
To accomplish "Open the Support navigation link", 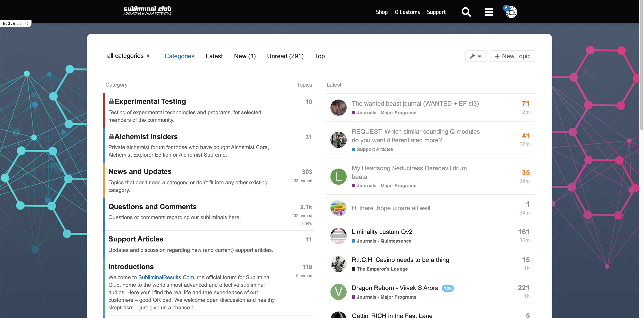I will pos(436,12).
